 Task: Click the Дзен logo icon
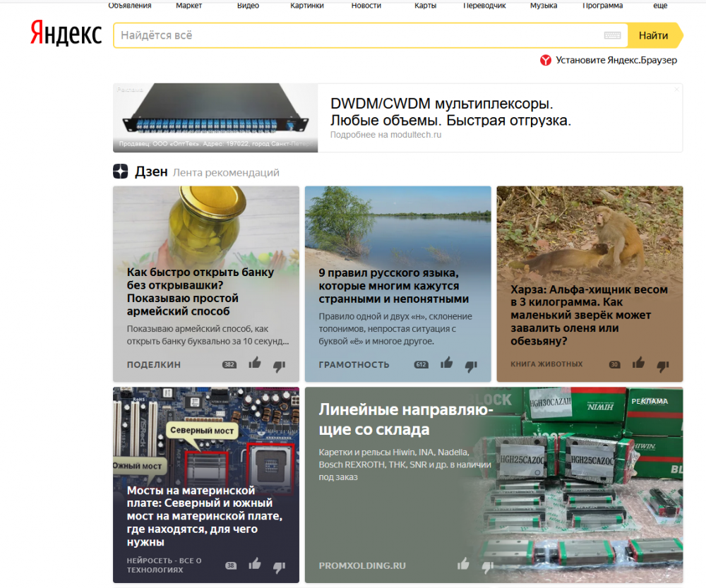(x=121, y=172)
